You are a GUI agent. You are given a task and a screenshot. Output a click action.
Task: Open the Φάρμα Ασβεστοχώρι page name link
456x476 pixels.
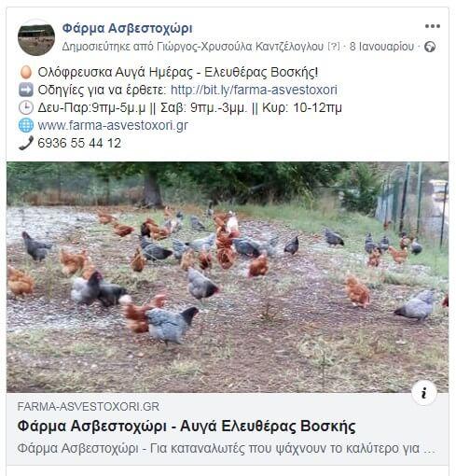click(x=127, y=28)
